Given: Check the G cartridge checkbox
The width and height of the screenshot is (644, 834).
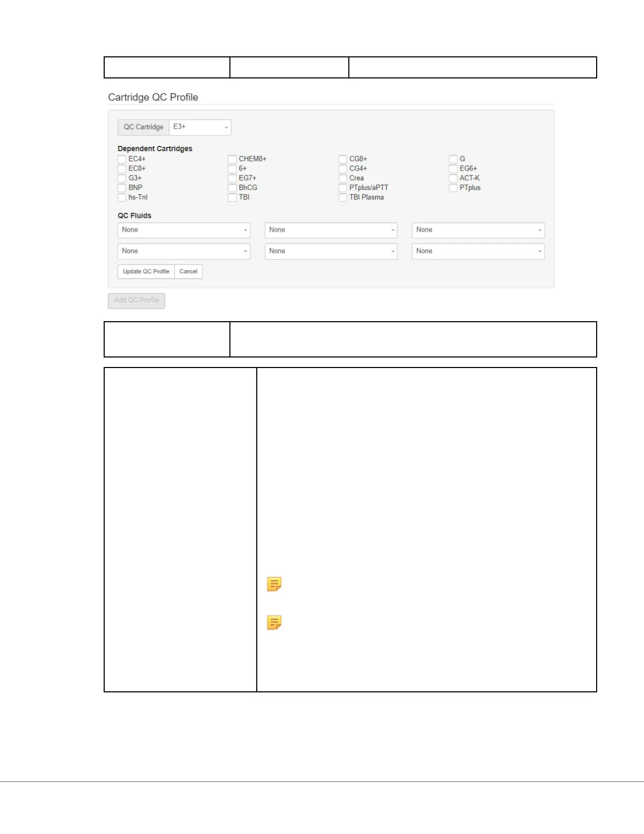Looking at the screenshot, I should click(x=453, y=159).
